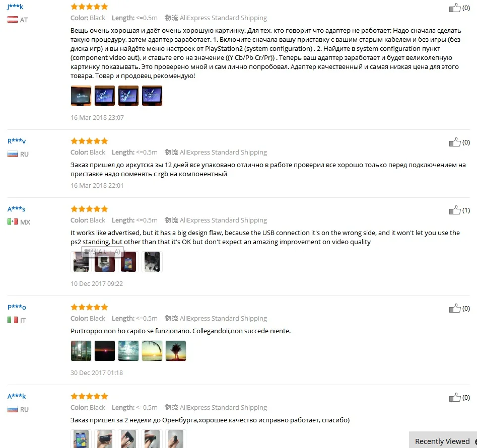Mark P***o's Italian review as helpful
This screenshot has width=477, height=448.
point(455,308)
